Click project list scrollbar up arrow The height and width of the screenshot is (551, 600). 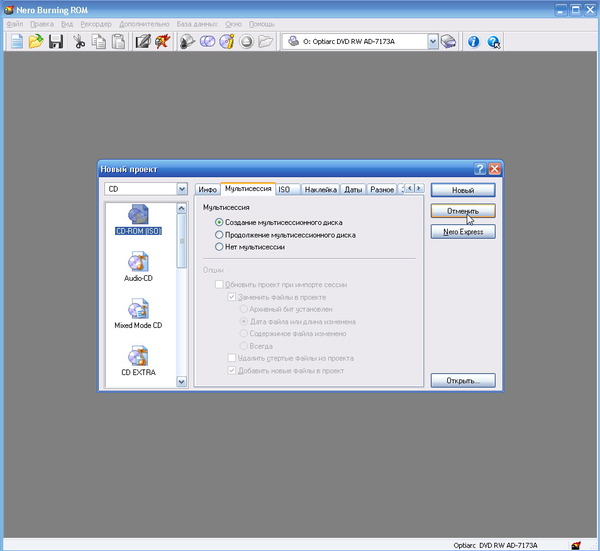point(182,208)
